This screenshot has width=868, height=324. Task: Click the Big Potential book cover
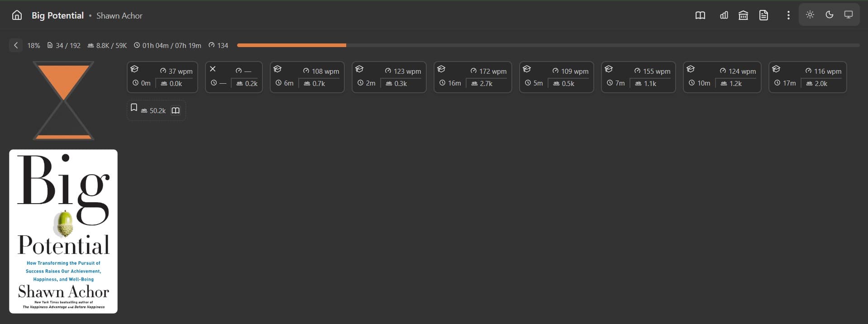(x=63, y=231)
